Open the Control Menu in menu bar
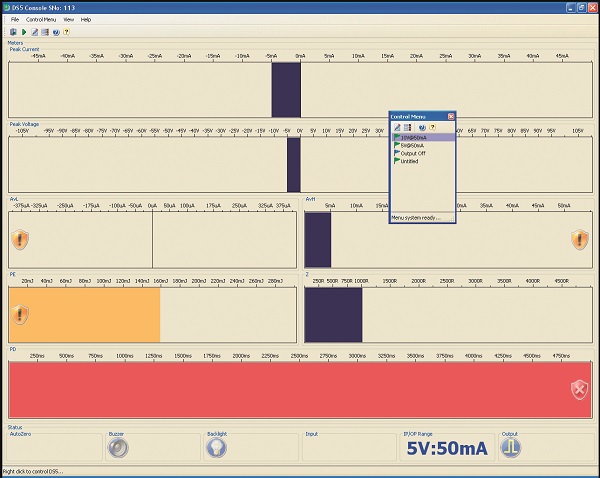This screenshot has height=478, width=600. click(41, 19)
